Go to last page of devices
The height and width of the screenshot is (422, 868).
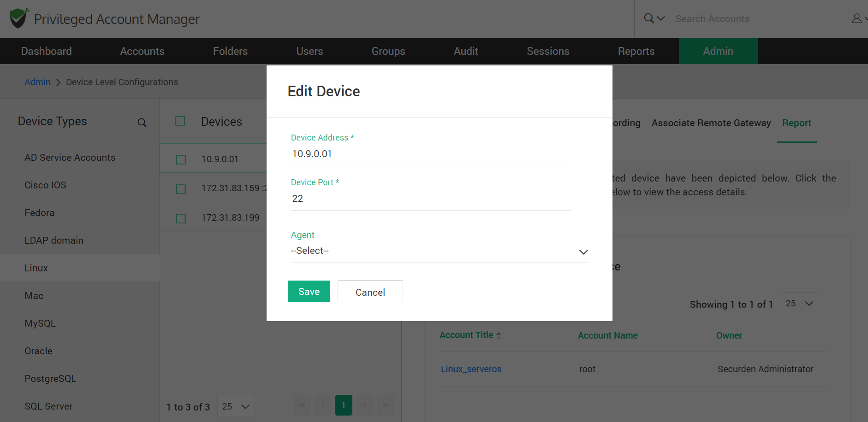(x=385, y=405)
